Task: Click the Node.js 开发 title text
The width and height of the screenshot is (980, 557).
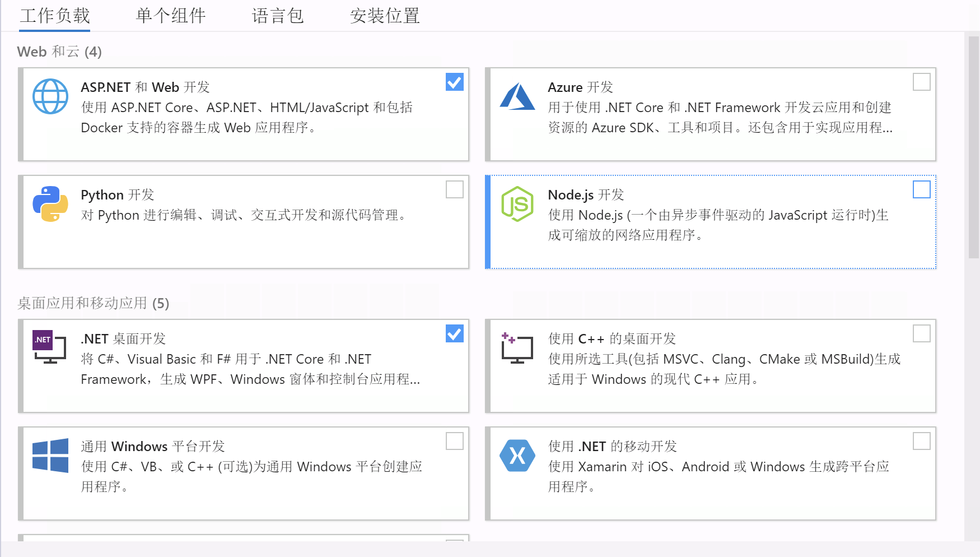Action: pos(586,195)
